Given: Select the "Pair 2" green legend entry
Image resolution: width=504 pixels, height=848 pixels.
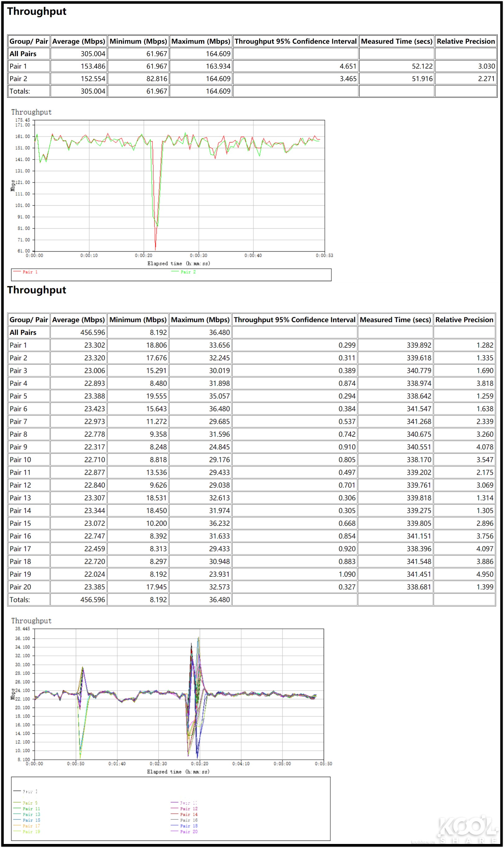Looking at the screenshot, I should 188,272.
